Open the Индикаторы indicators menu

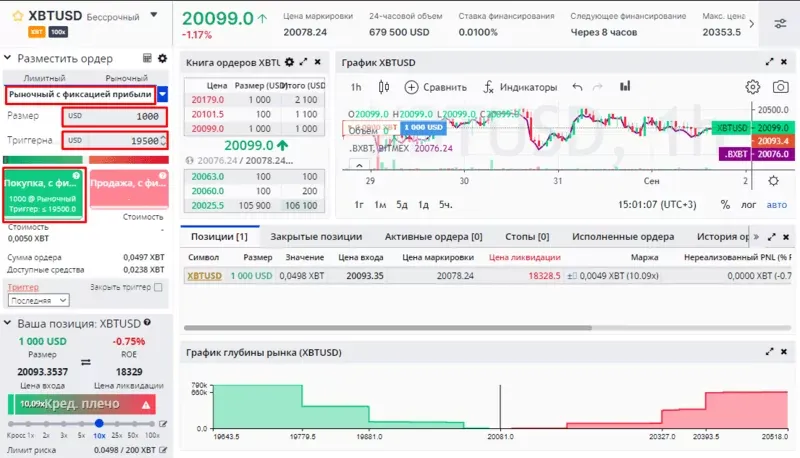point(520,87)
